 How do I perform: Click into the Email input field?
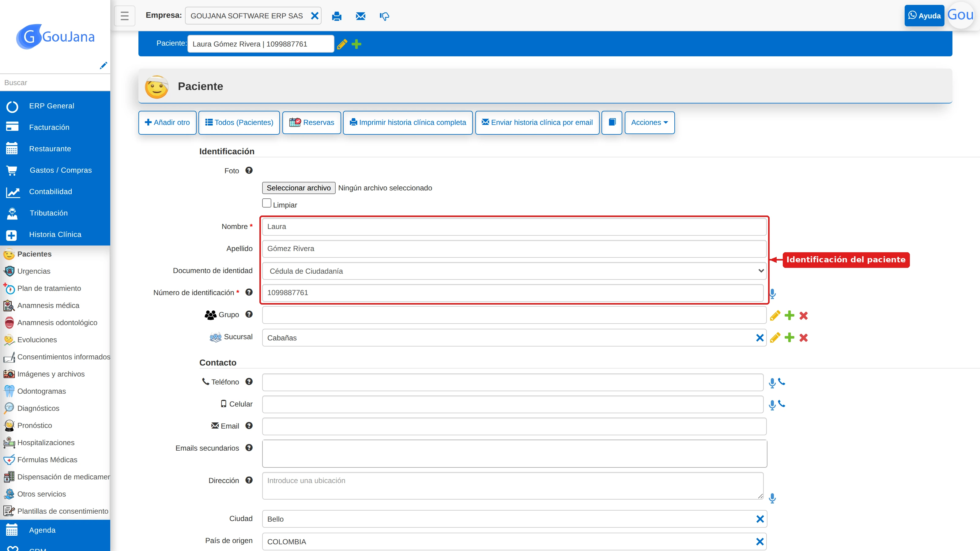[x=514, y=426]
